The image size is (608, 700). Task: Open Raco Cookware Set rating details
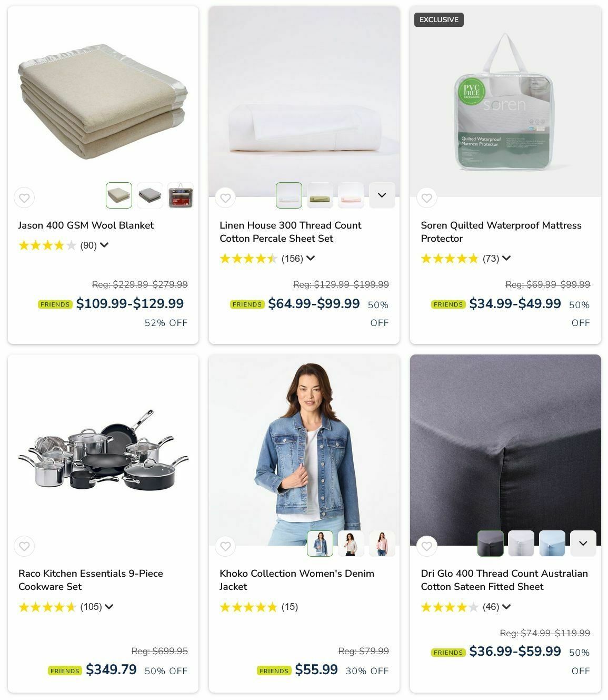[x=109, y=607]
